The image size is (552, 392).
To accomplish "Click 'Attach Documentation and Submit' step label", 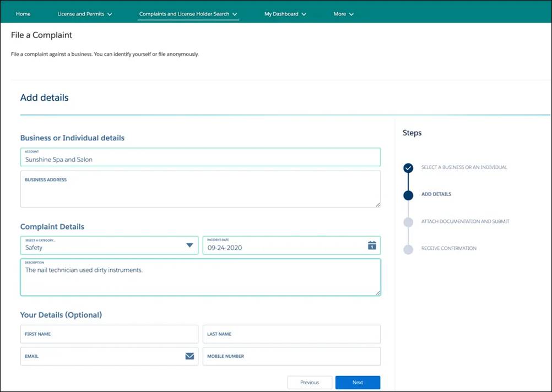I will tap(466, 221).
